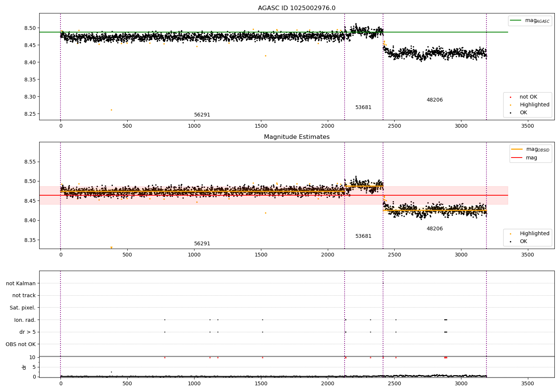
Task: Click the 53681 label in Magnitude Estimates plot
Action: click(x=363, y=236)
